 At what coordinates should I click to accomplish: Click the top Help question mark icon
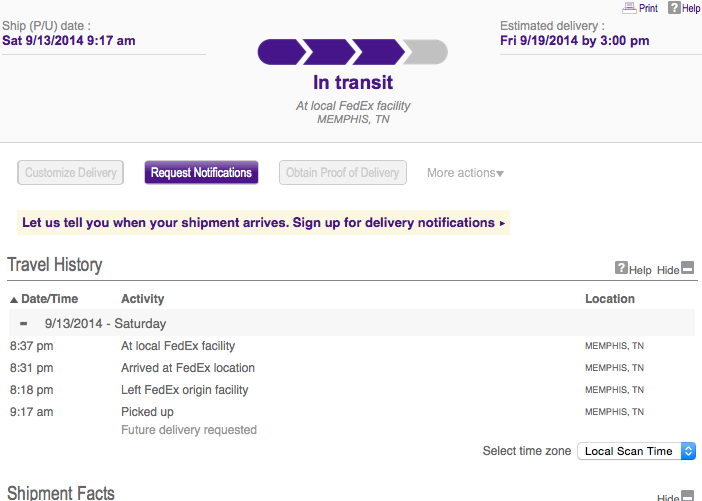pos(674,7)
